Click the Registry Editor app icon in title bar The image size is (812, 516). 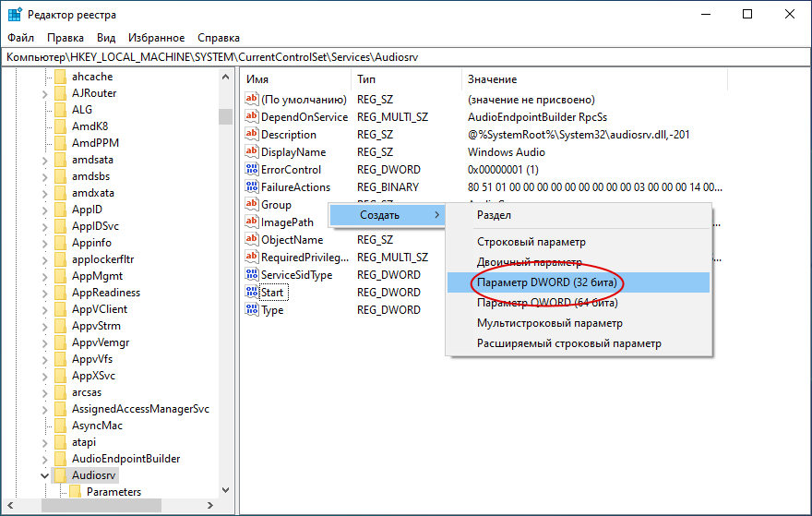click(15, 15)
